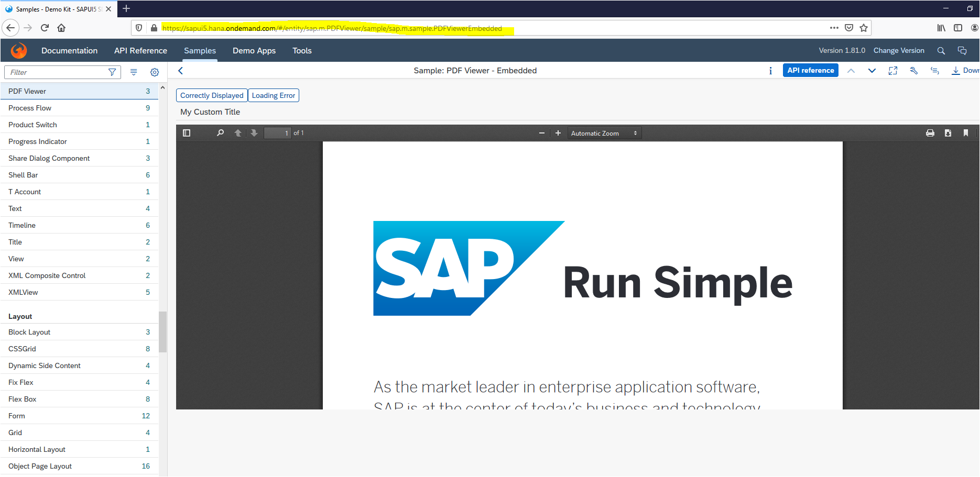Click the PDF page number field
Screen dimensions: 980x477
(x=277, y=133)
